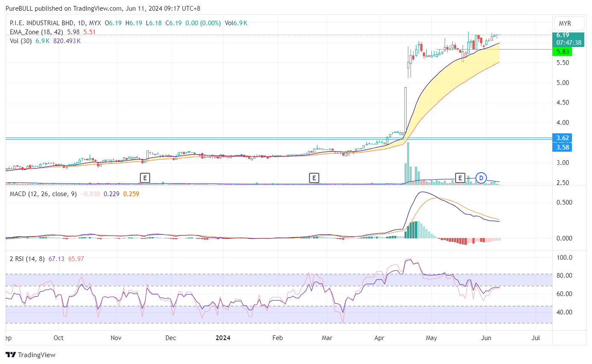The width and height of the screenshot is (592, 364).
Task: Click the large white gap-up candle in April
Action: [405, 110]
